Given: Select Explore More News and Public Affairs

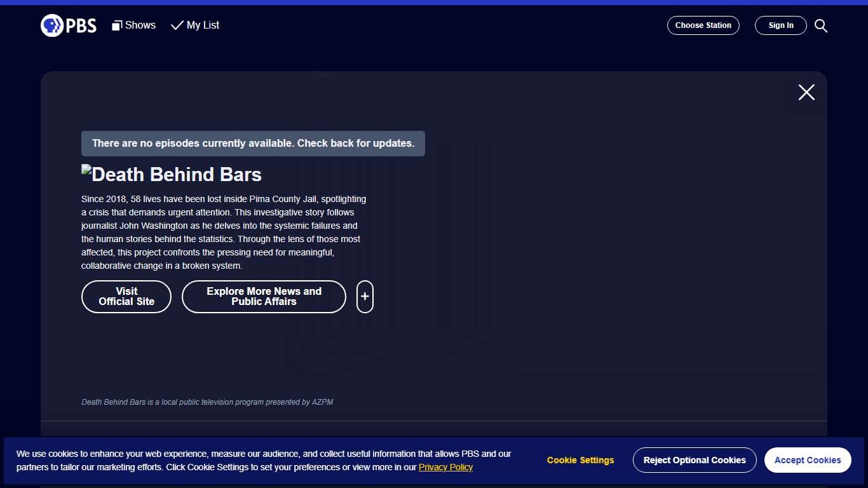Looking at the screenshot, I should [264, 297].
